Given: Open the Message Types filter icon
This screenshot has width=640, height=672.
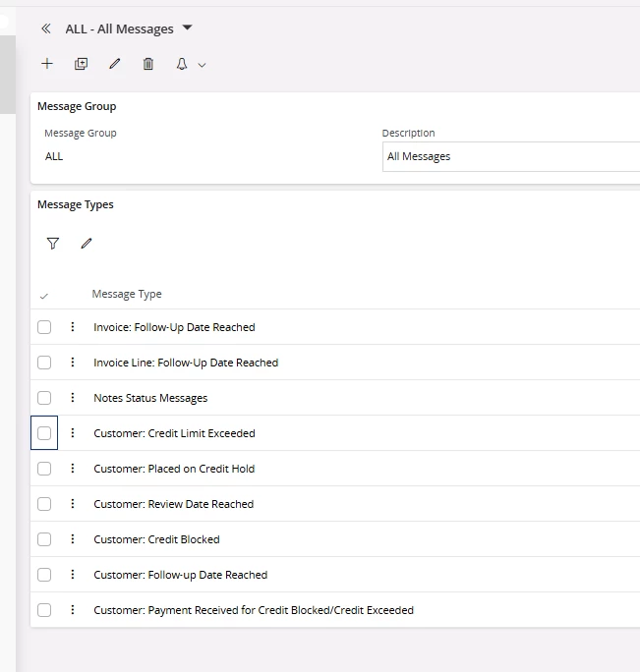Looking at the screenshot, I should coord(53,244).
